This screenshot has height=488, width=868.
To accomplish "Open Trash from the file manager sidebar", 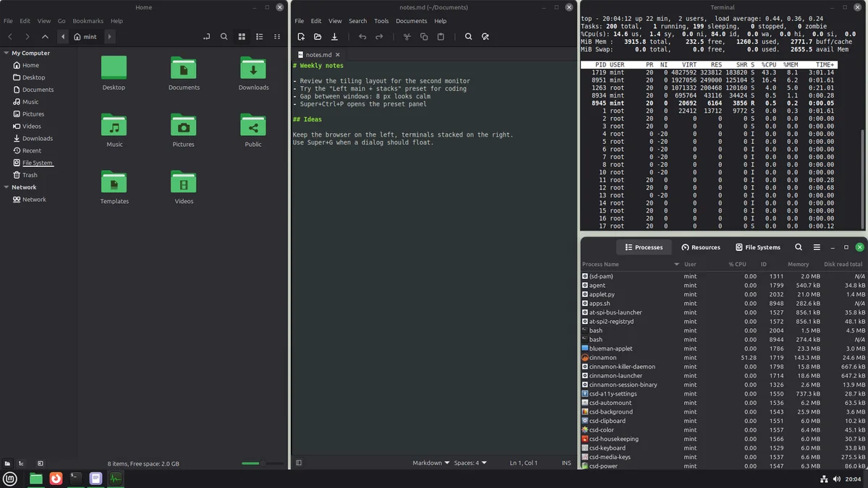I will [x=30, y=175].
